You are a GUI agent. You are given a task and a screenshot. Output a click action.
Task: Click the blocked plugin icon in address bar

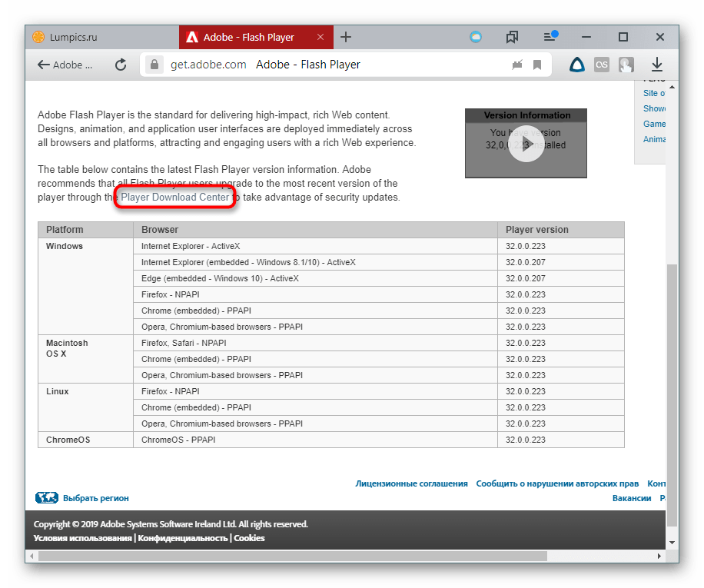pos(517,65)
